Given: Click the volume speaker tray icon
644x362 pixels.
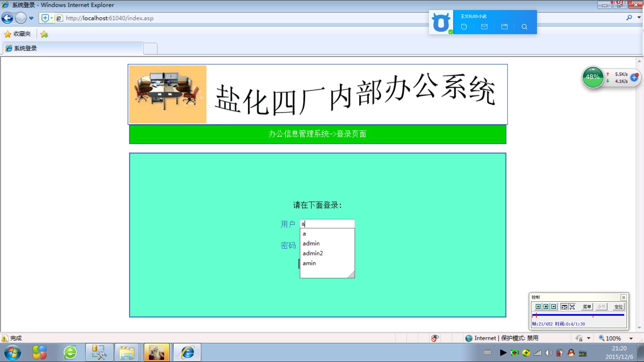Looking at the screenshot, I should click(x=549, y=353).
